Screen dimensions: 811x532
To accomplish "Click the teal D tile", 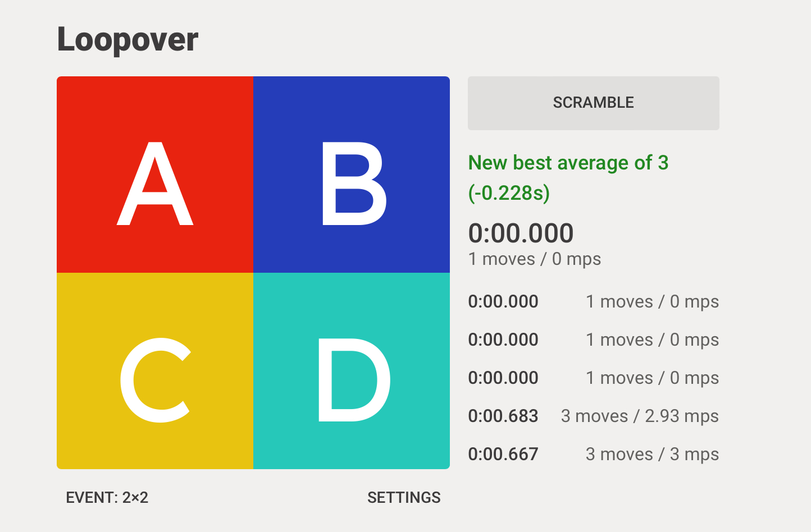I will [352, 371].
